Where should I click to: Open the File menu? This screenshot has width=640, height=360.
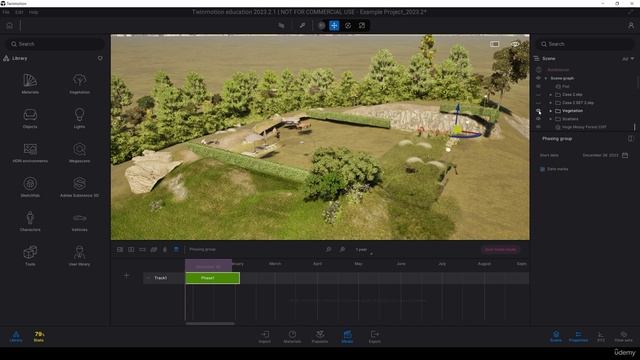pyautogui.click(x=6, y=12)
